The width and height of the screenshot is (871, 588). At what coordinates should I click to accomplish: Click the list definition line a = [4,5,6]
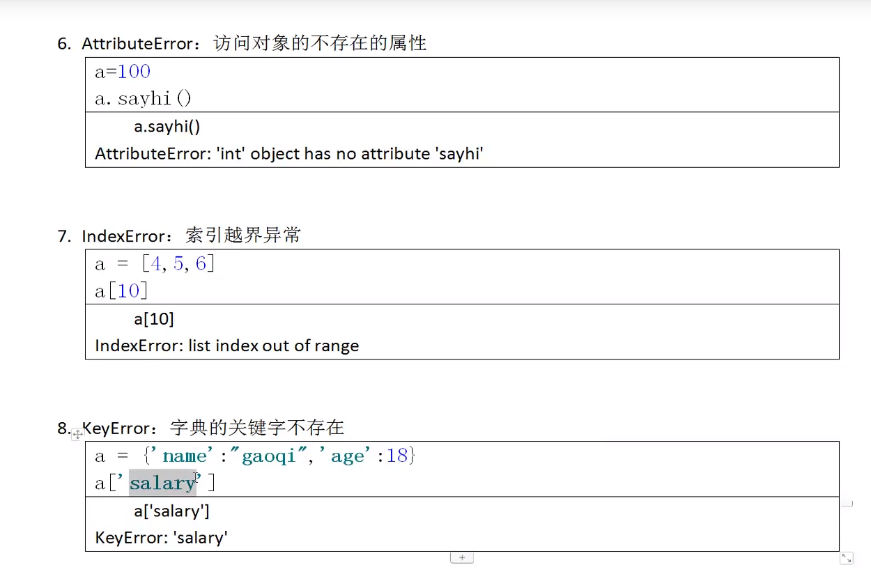[155, 264]
